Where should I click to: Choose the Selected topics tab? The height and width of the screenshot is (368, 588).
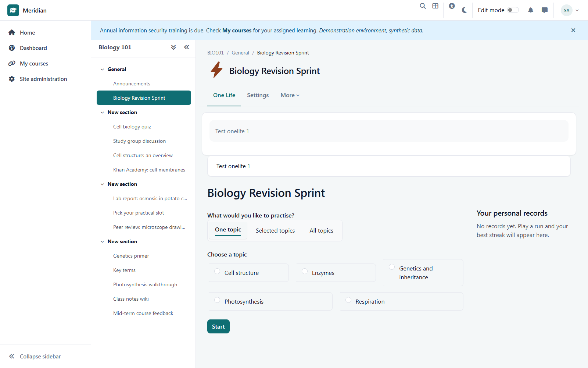point(275,231)
